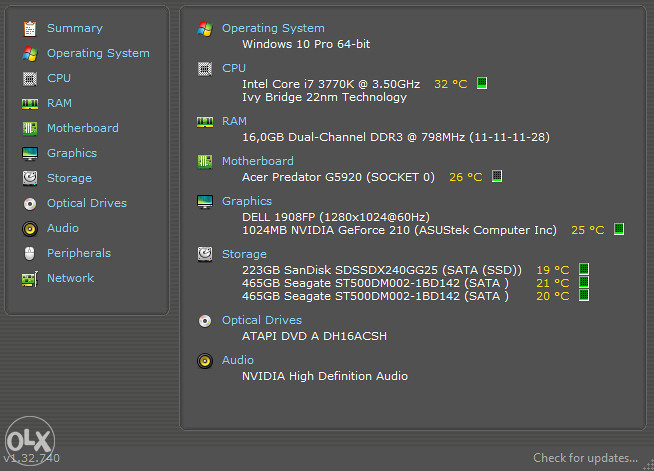This screenshot has height=471, width=654.
Task: Open the Motherboard sidebar icon
Action: (x=30, y=128)
